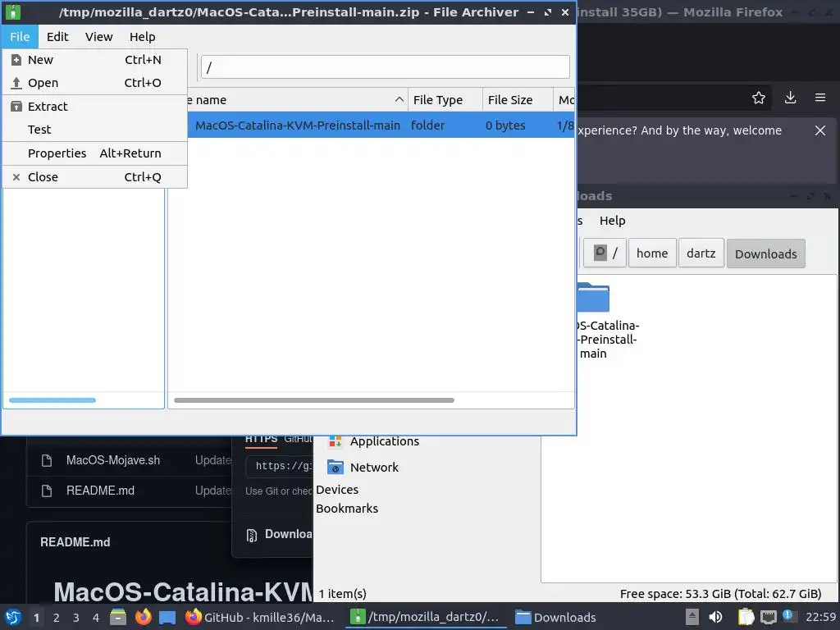Click the Downloads path bar button

pyautogui.click(x=765, y=254)
